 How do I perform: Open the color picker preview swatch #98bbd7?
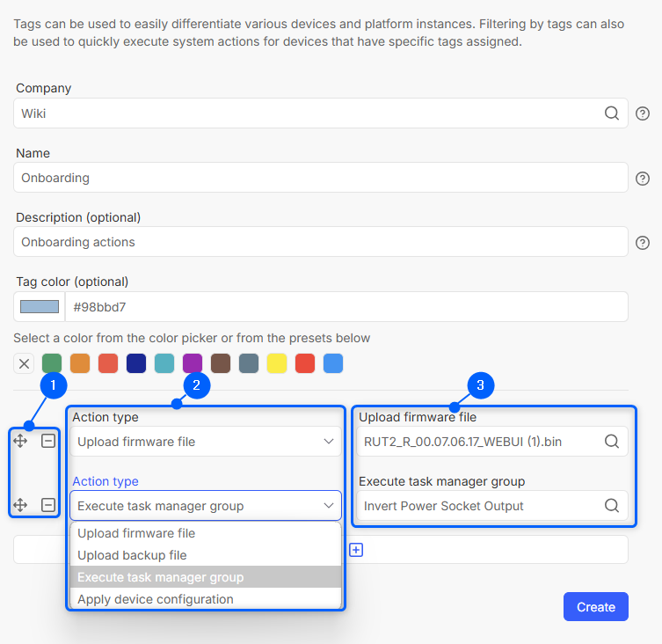tap(40, 307)
